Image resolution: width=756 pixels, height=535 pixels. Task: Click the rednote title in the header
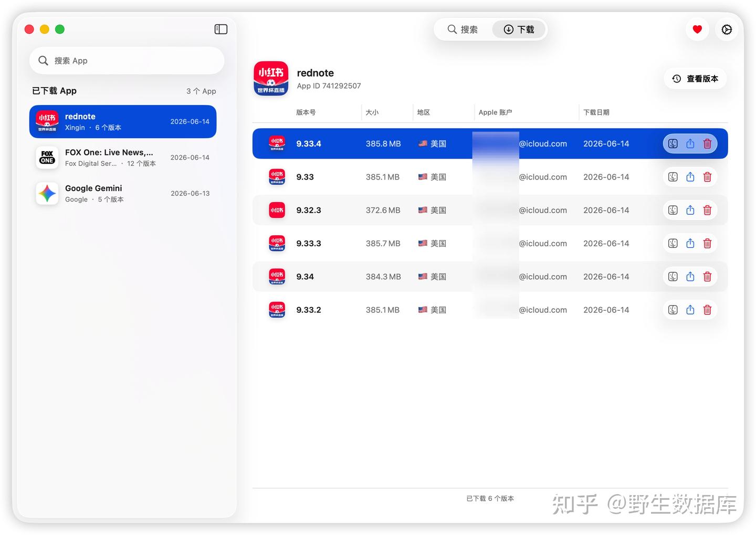coord(316,73)
